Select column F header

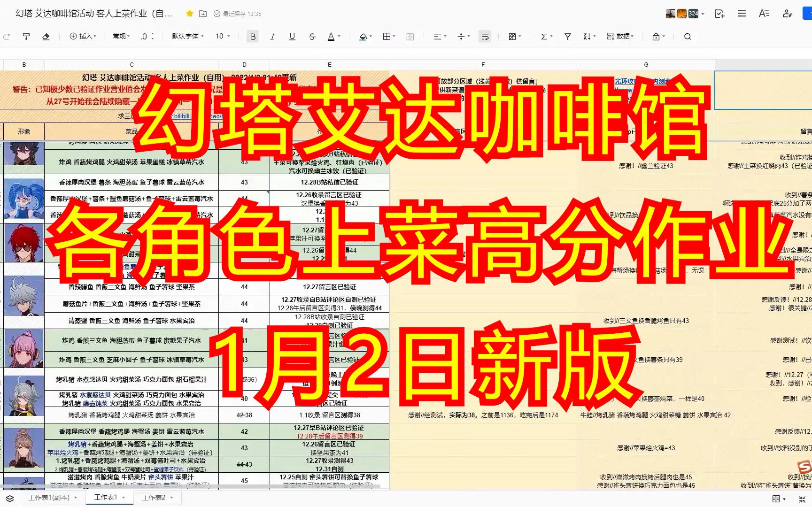coord(483,65)
